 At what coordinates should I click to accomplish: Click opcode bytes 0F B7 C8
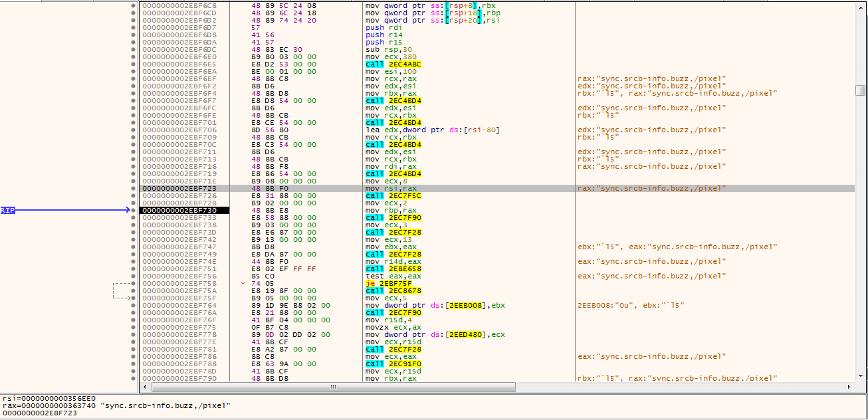pos(270,327)
